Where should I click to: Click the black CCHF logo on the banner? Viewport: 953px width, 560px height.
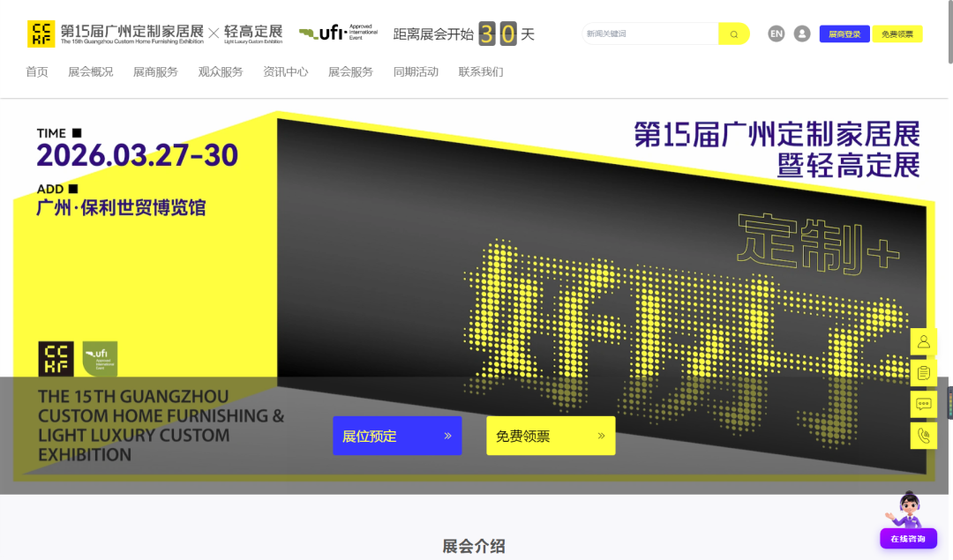(56, 359)
